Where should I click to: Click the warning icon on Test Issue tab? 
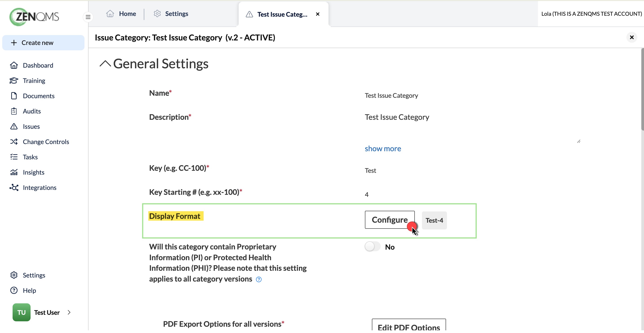249,14
